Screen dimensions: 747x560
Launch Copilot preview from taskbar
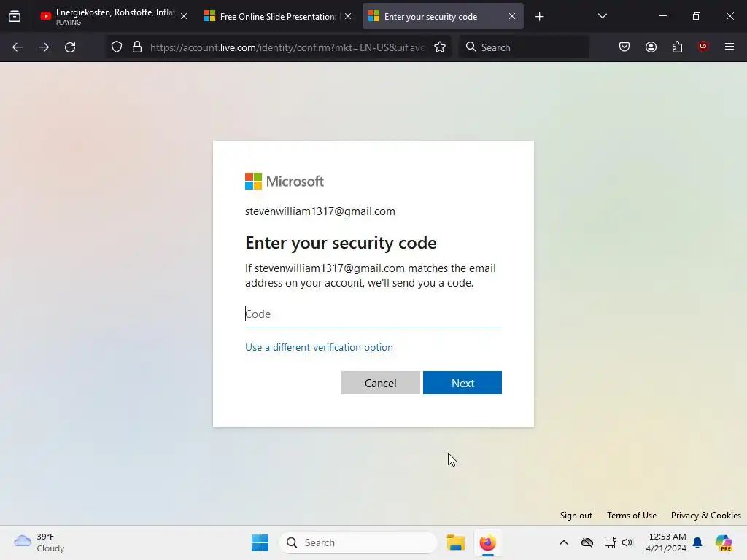point(723,542)
